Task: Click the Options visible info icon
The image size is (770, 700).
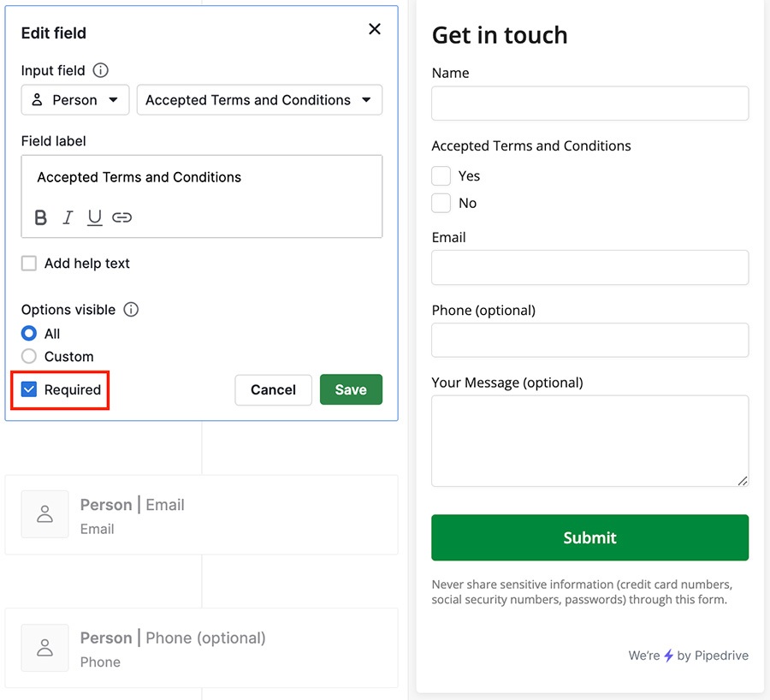Action: pos(131,310)
